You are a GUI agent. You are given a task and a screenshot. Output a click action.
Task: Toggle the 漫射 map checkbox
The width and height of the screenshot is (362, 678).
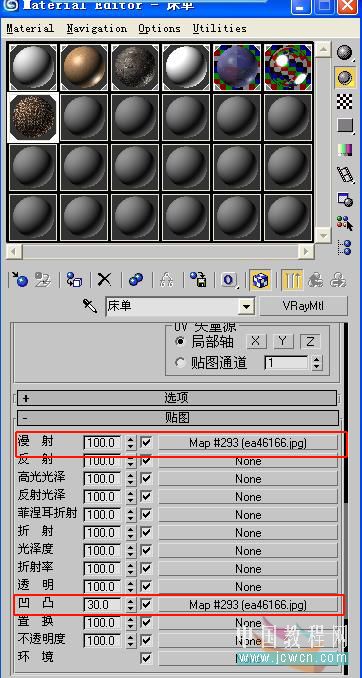[x=147, y=442]
